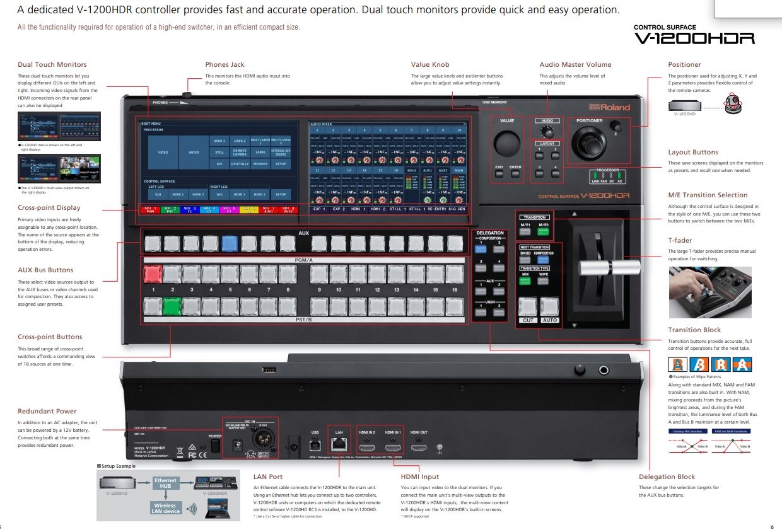Click the Ethernet HUB icon in Setup Example
This screenshot has height=532, width=782.
pos(166,483)
